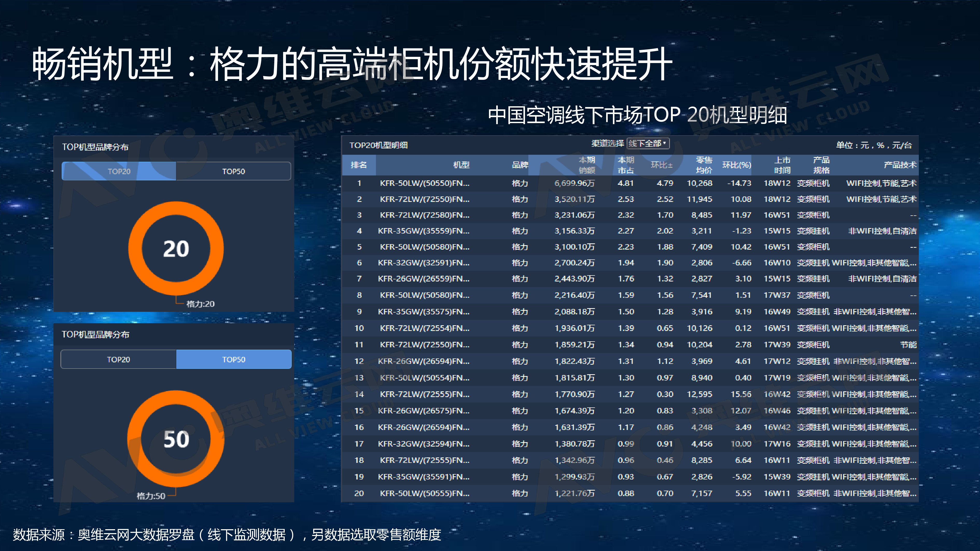Select rank 4 model KFR-35GW/(35559)FN

click(x=423, y=231)
